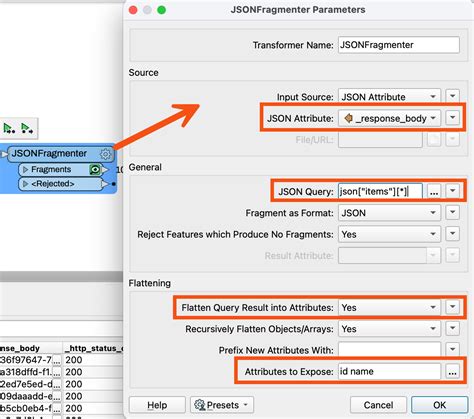Open Recursively Flatten Objects/Arrays dropdown
Image resolution: width=474 pixels, height=419 pixels.
pos(389,329)
